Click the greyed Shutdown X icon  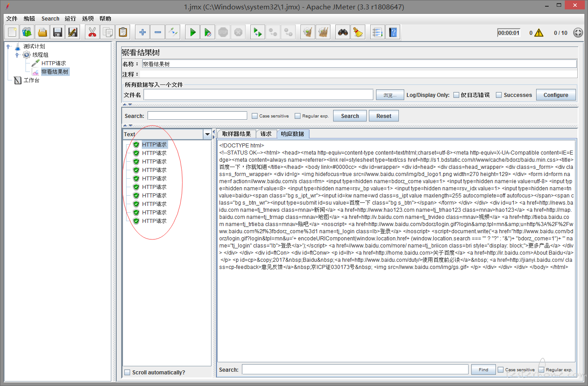coord(238,32)
